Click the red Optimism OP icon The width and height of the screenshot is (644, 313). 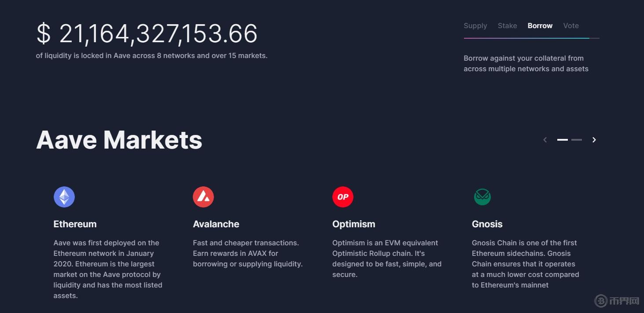343,197
